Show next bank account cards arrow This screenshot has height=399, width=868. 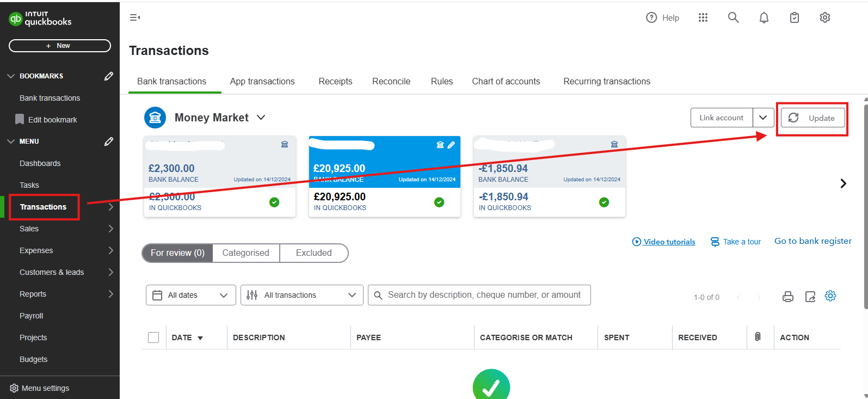(844, 183)
